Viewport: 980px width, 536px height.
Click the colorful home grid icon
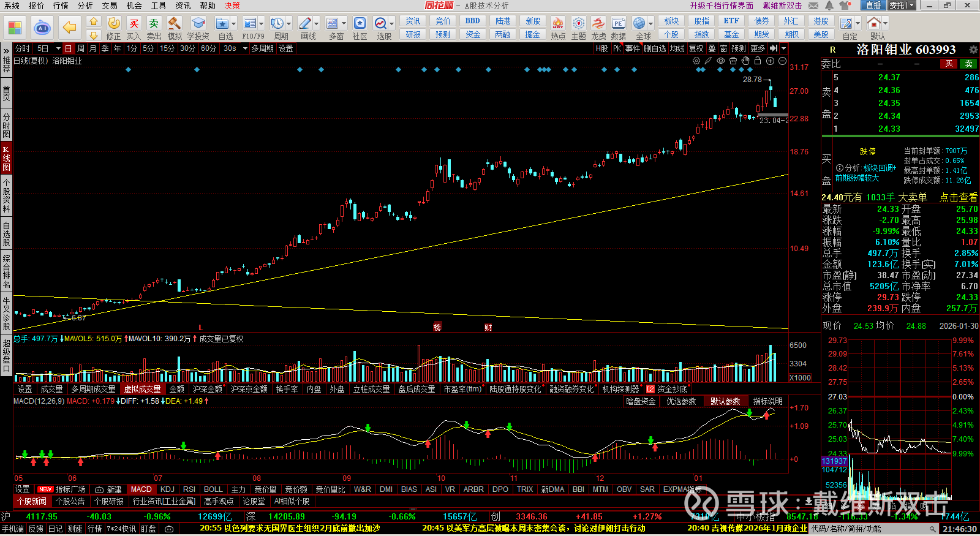click(x=15, y=28)
